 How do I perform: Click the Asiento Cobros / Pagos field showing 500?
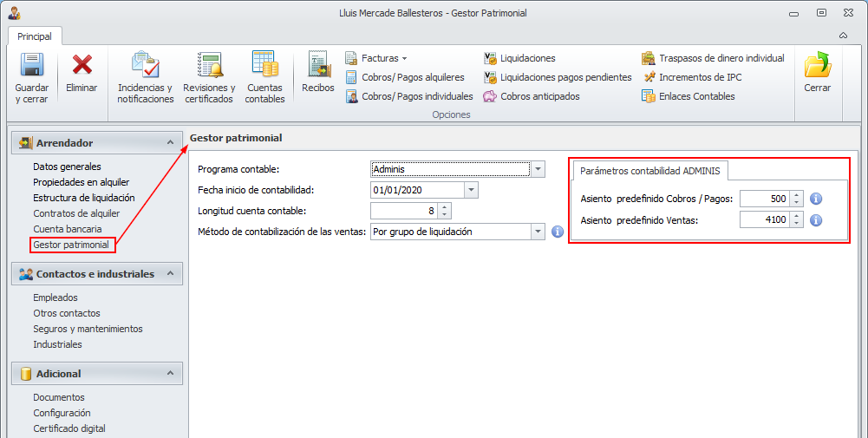(765, 199)
